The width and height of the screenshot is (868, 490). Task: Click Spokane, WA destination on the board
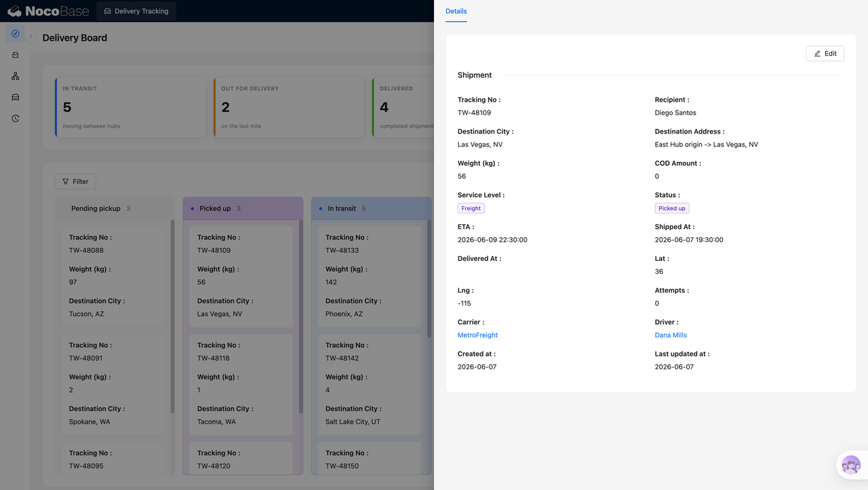[x=90, y=422]
